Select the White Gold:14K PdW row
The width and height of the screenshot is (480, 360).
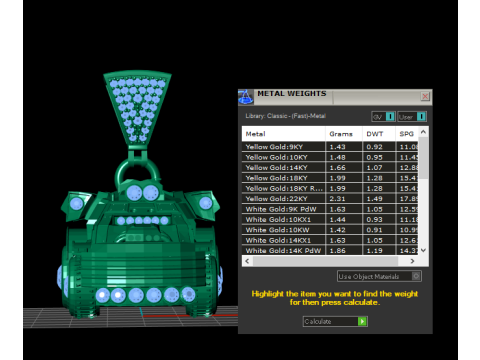tap(330, 250)
